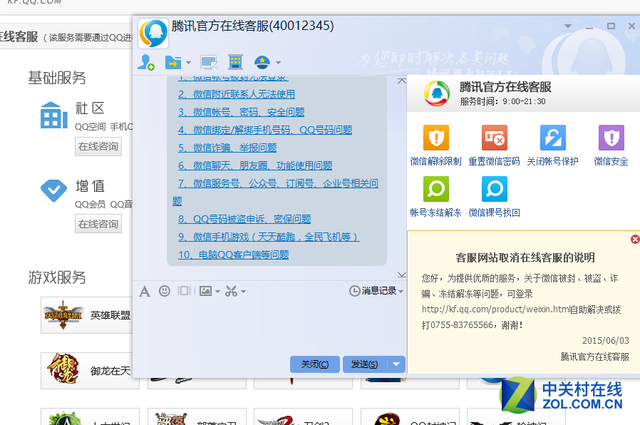Open the remote desktop monitor icon
The image size is (640, 425).
pyautogui.click(x=209, y=62)
